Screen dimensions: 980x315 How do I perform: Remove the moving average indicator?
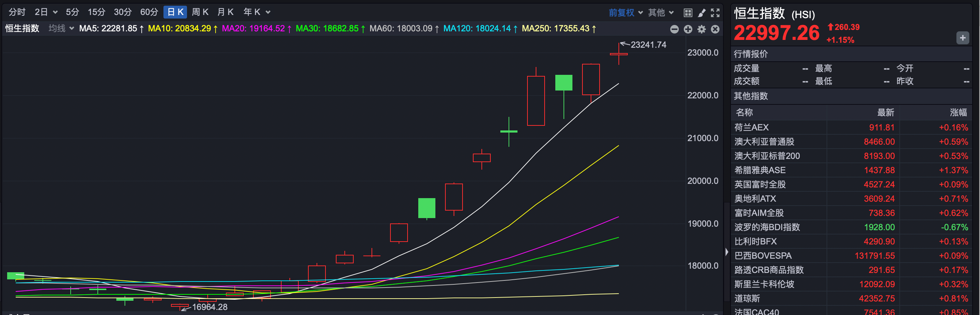[x=715, y=29]
